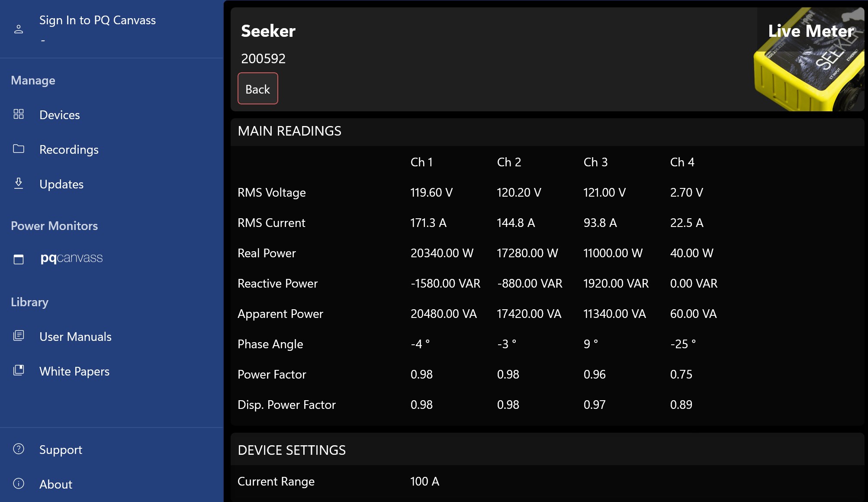This screenshot has height=502, width=868.
Task: Click the user account icon in sidebar
Action: pyautogui.click(x=19, y=29)
